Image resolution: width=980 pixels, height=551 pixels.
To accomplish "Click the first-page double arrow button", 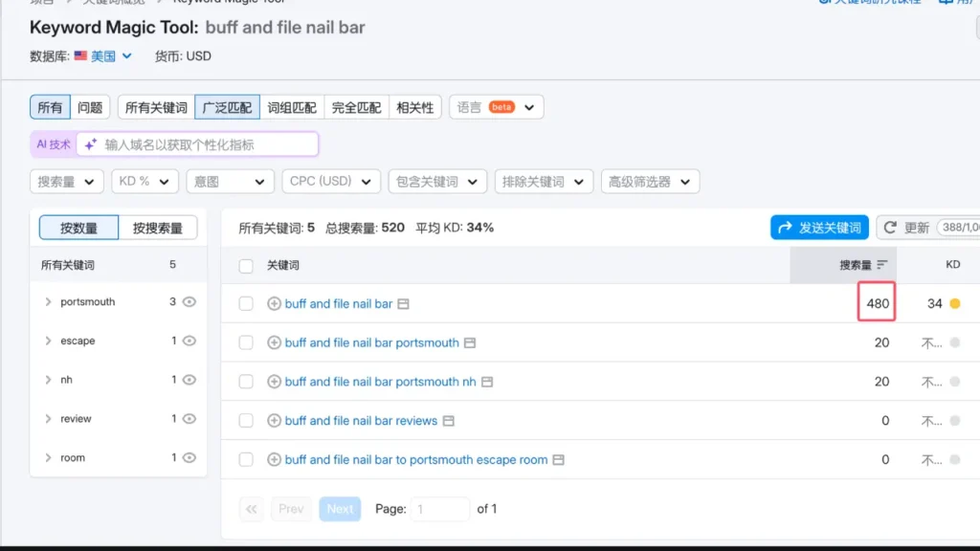I will (252, 509).
